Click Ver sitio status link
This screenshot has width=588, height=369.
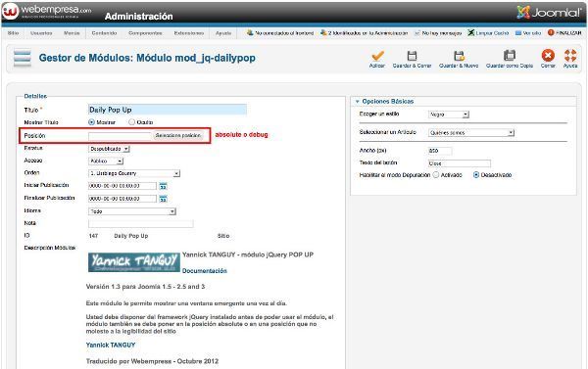[528, 33]
